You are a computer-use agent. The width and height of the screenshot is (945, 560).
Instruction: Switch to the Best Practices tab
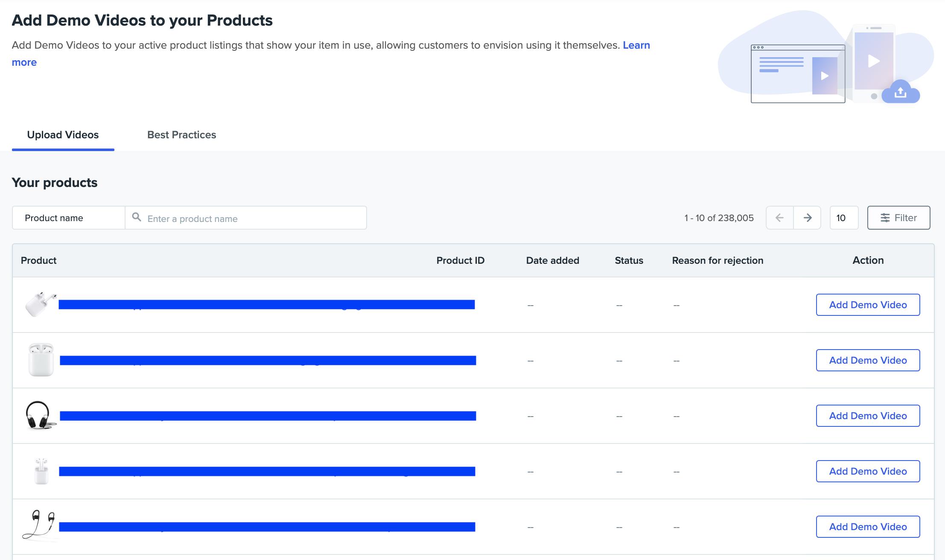click(181, 135)
